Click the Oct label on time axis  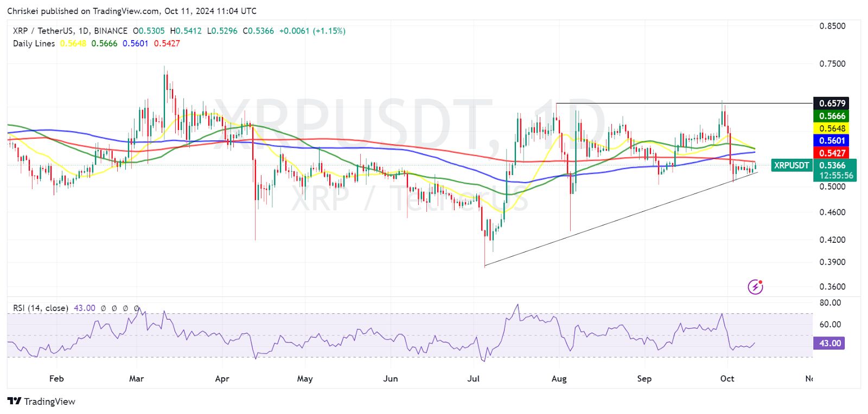pyautogui.click(x=727, y=378)
